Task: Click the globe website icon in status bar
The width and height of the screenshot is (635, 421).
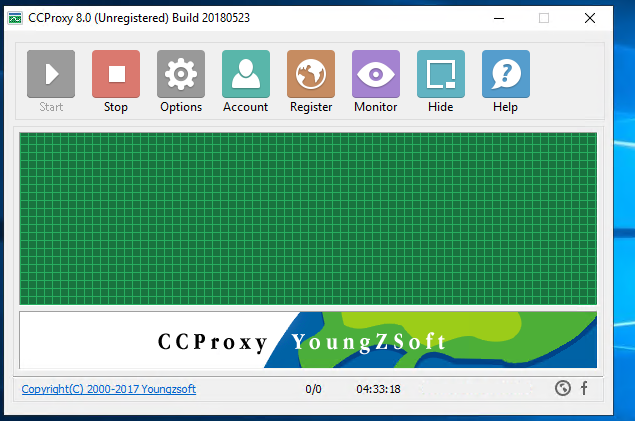Action: [563, 388]
